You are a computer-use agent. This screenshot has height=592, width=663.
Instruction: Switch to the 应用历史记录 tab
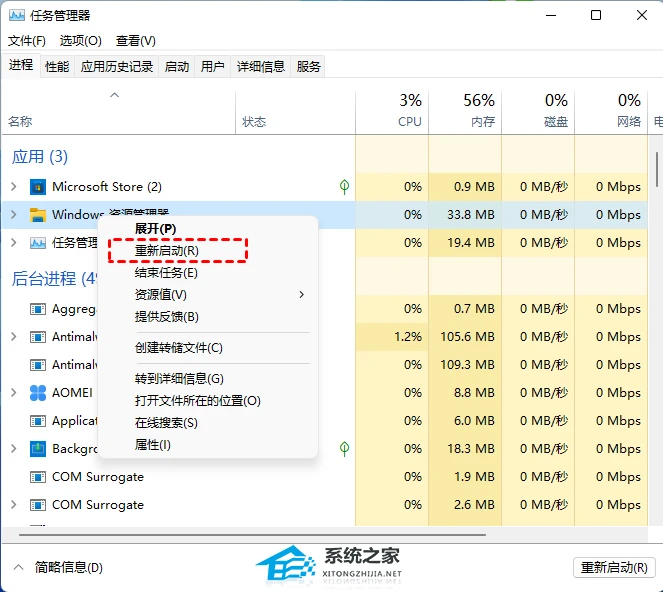pyautogui.click(x=117, y=66)
